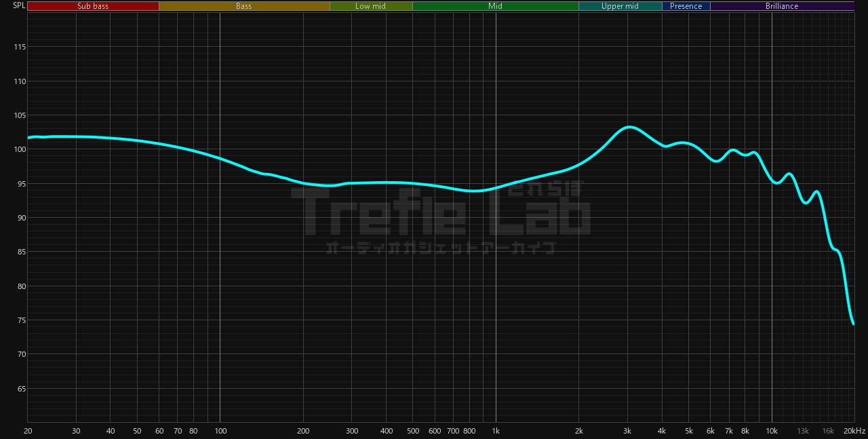Click the 115 value on SPL axis
The image size is (868, 439).
pyautogui.click(x=19, y=47)
